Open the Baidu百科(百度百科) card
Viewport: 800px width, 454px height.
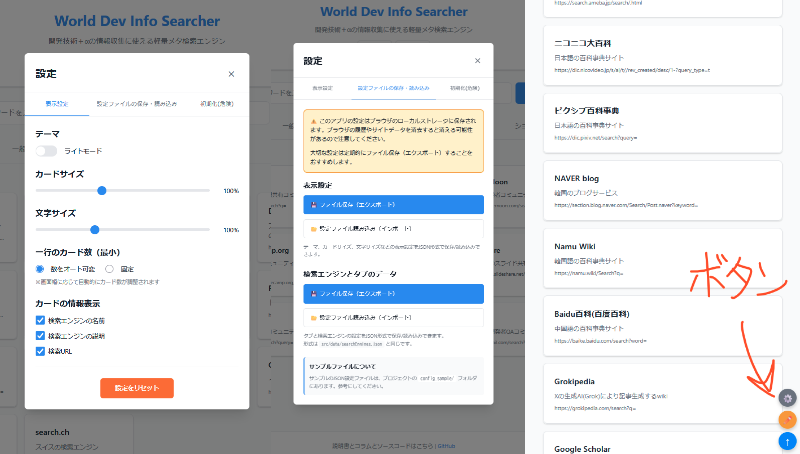[663, 326]
